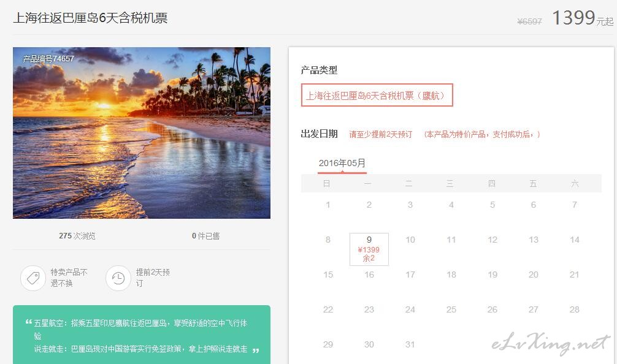The height and width of the screenshot is (364, 617).
Task: Click the price tag icon for 特卖产品不退不换
Action: [33, 278]
